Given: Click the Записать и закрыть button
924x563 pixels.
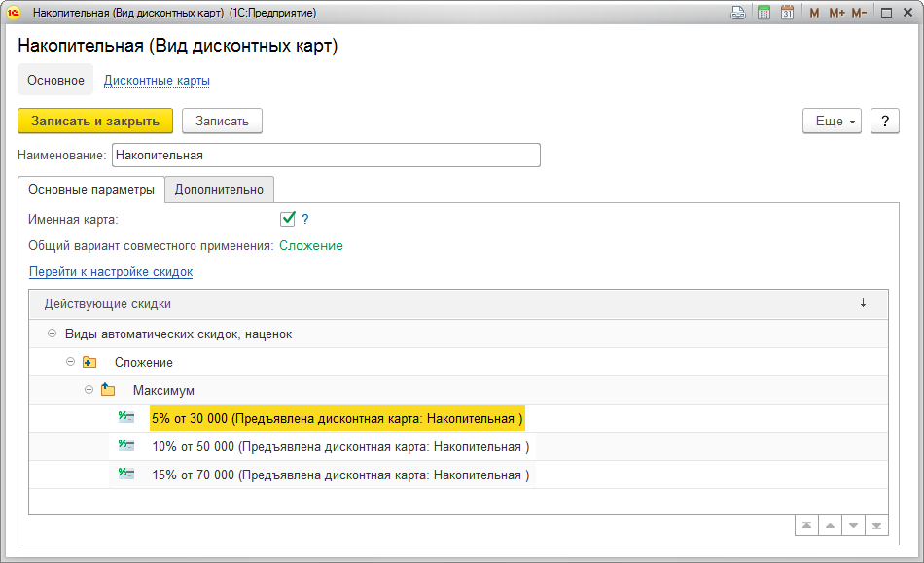Looking at the screenshot, I should 95,121.
